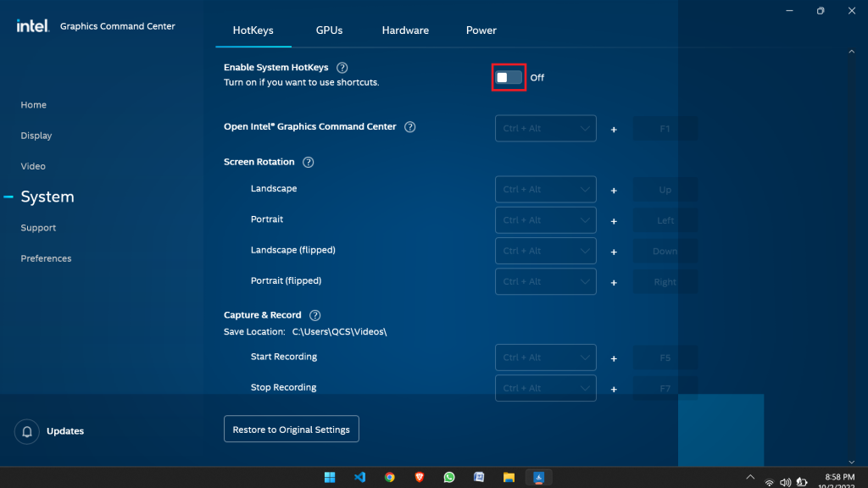The height and width of the screenshot is (488, 868).
Task: Click the F7 key field for Stop Recording
Action: 665,388
